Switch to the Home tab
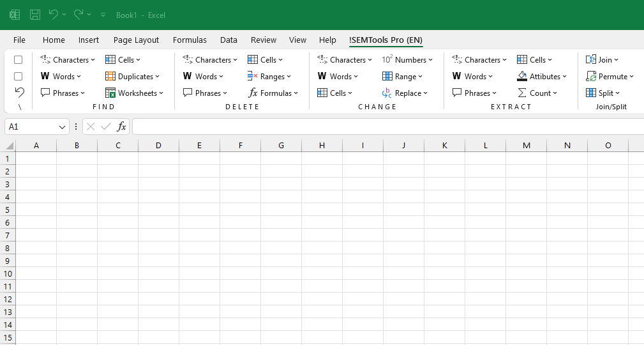The height and width of the screenshot is (345, 644). 54,40
